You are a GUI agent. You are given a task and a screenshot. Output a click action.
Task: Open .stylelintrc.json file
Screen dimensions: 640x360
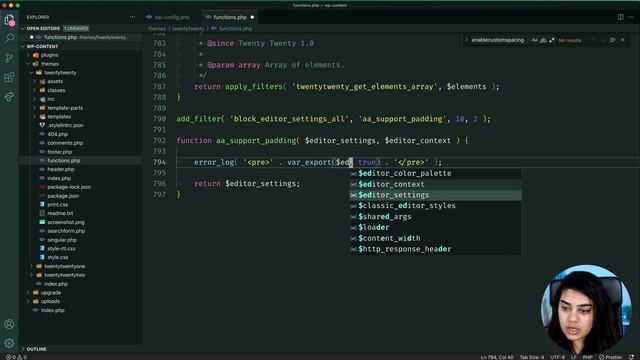65,125
